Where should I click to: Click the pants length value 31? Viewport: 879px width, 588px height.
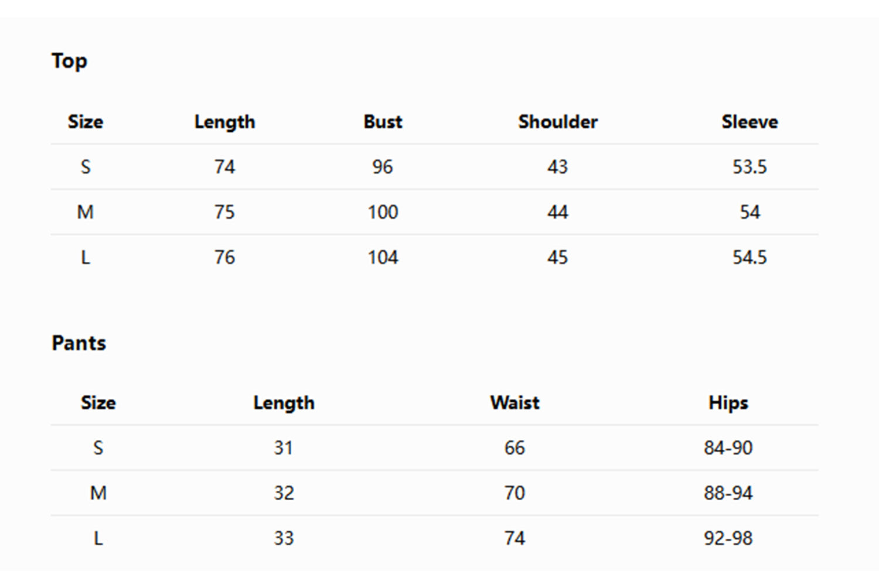tap(284, 448)
